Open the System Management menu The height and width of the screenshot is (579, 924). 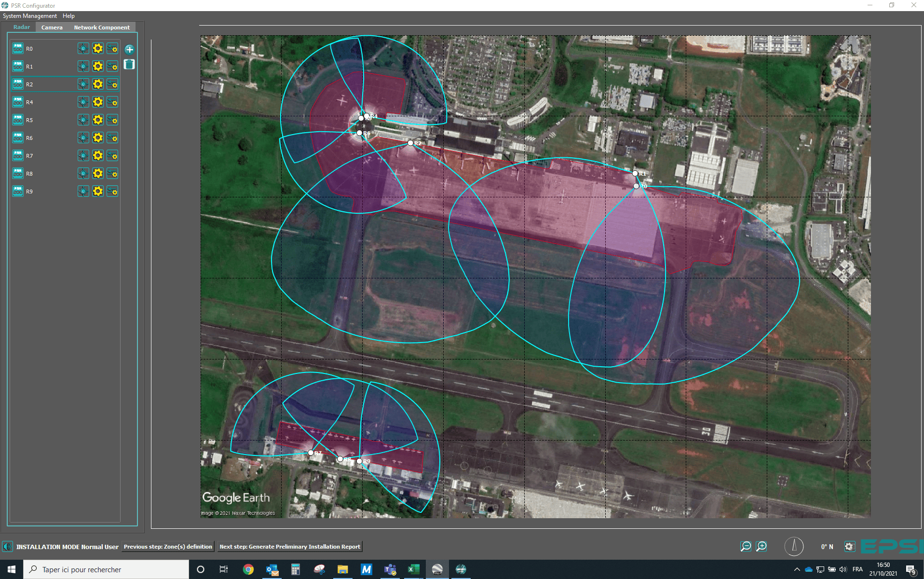click(30, 16)
